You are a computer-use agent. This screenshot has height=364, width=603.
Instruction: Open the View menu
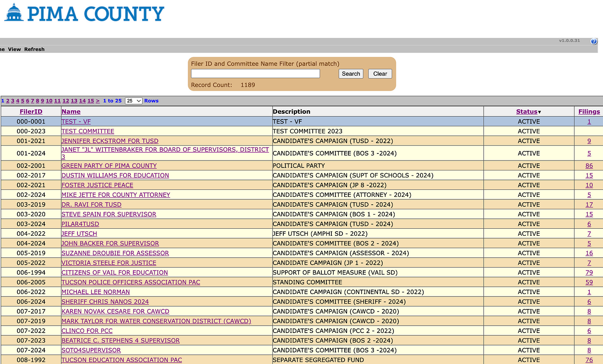coord(14,49)
